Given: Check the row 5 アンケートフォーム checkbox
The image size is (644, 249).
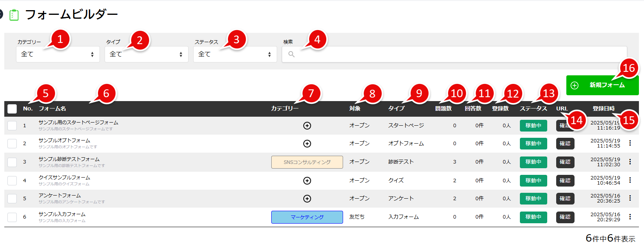Looking at the screenshot, I should [x=12, y=199].
